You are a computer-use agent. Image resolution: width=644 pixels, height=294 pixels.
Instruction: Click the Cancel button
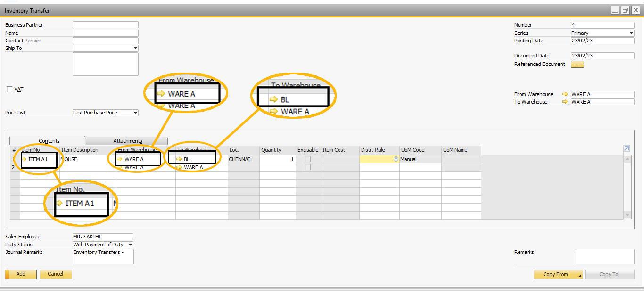(x=56, y=274)
